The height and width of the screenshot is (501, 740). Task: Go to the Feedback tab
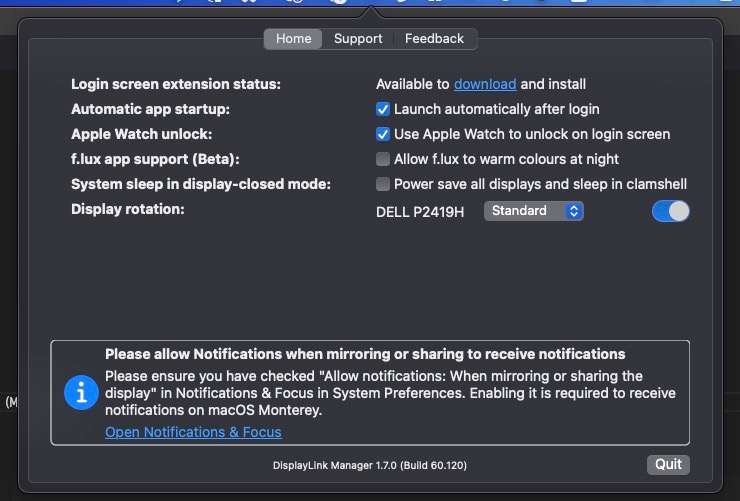(434, 39)
